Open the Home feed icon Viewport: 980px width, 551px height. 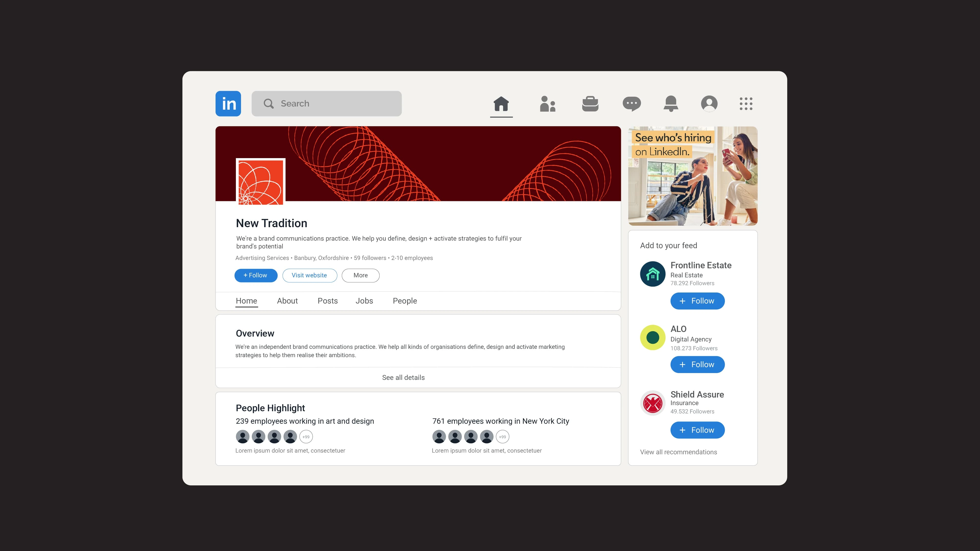501,104
